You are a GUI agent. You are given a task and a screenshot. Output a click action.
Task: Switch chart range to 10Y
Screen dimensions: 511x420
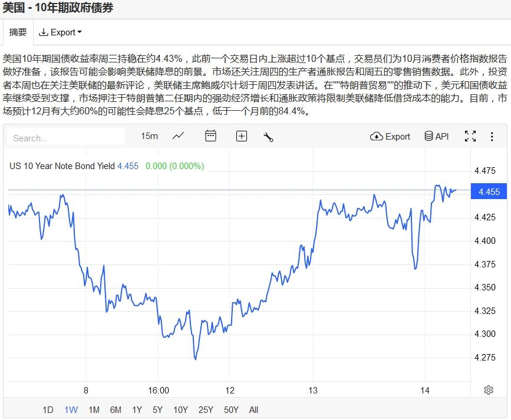[180, 410]
